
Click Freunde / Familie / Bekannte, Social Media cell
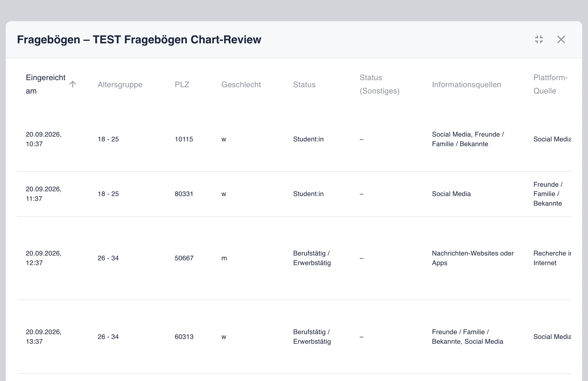pyautogui.click(x=467, y=337)
